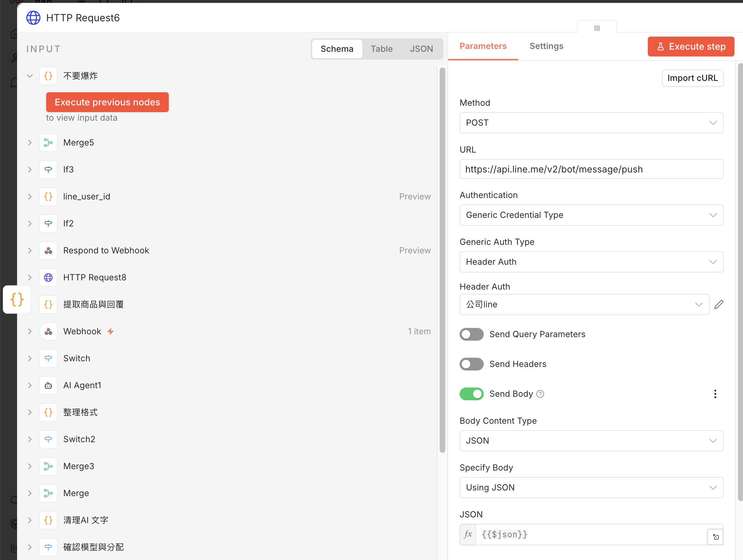Click the Merge5 node icon

(x=48, y=143)
